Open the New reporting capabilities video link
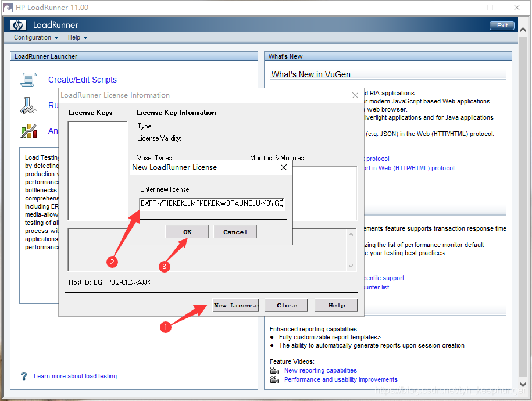 (320, 370)
